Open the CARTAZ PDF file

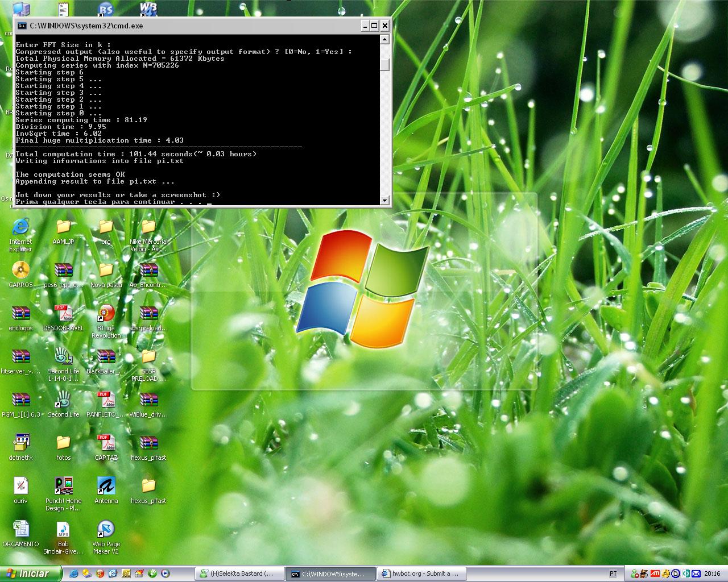[x=106, y=443]
